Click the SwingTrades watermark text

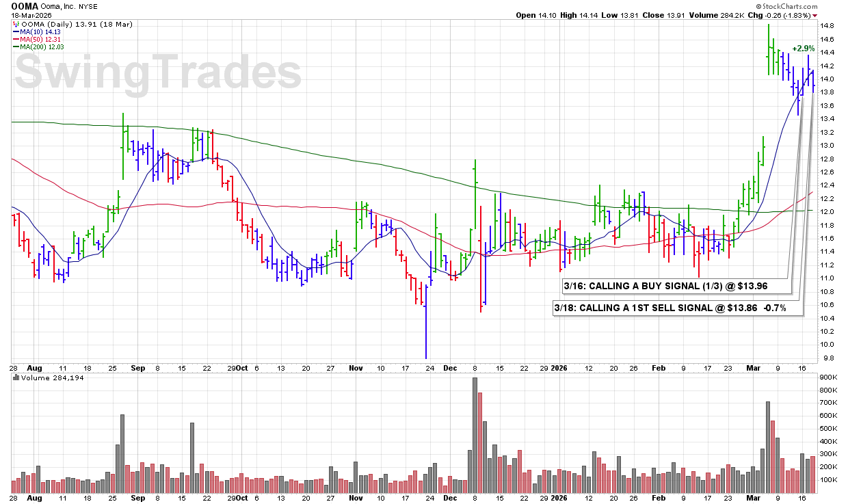point(158,73)
